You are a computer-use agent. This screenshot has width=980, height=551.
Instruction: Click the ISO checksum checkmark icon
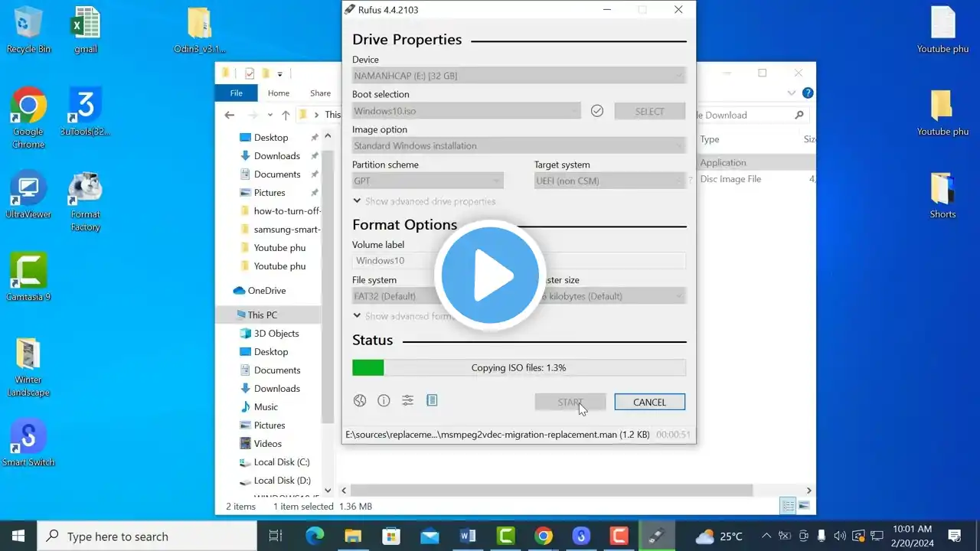point(597,111)
